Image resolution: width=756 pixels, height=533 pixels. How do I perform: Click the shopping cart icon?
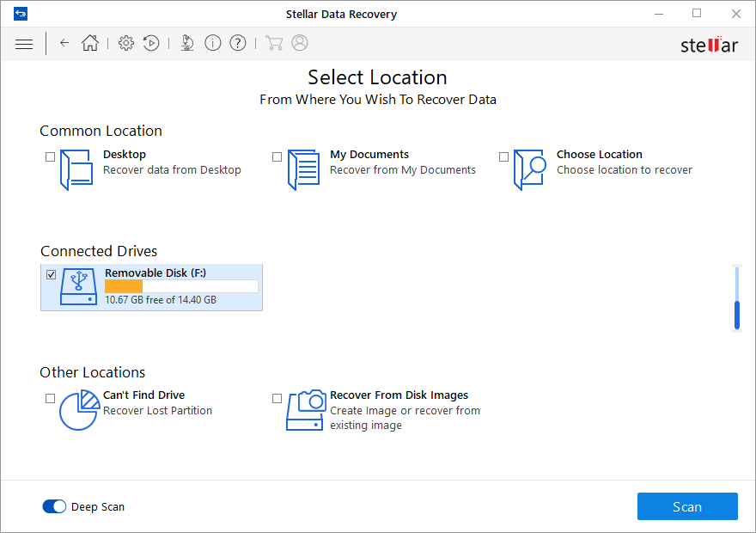click(x=274, y=43)
